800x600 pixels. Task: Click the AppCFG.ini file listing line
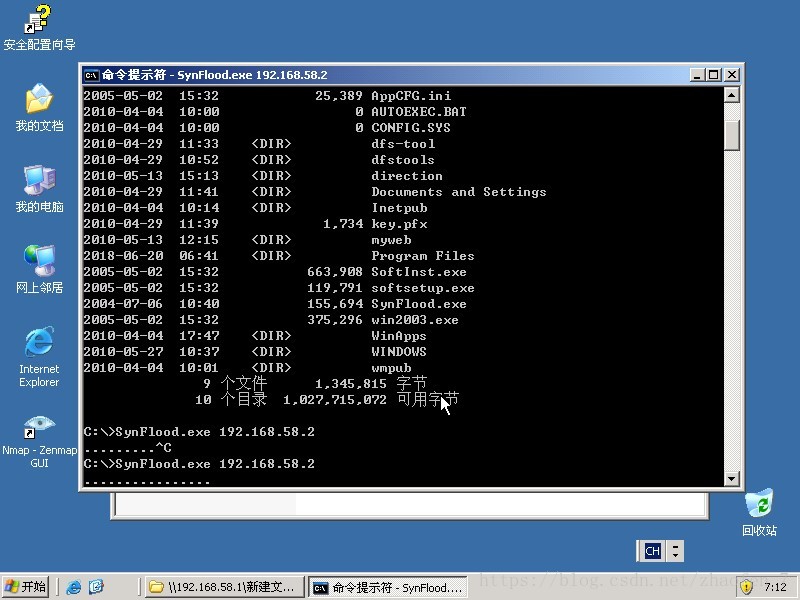coord(267,96)
